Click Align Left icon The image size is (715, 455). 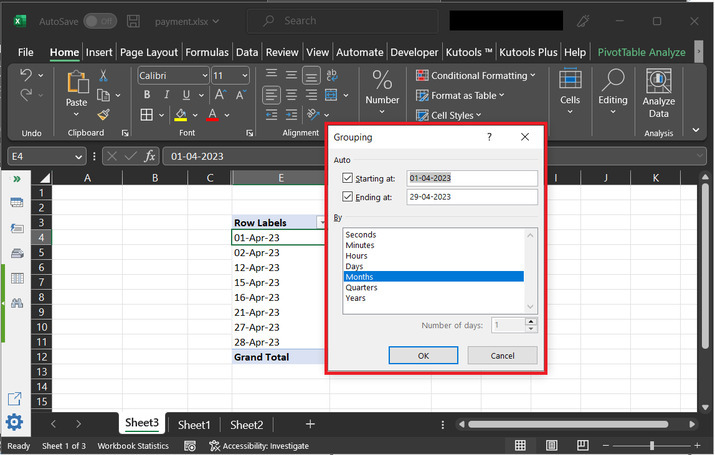(271, 95)
